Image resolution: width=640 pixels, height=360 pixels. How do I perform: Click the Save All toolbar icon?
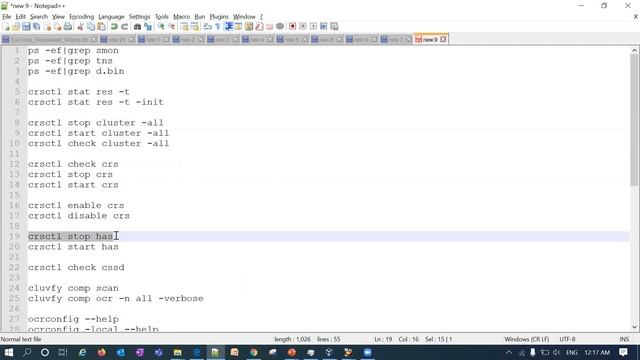(36, 27)
